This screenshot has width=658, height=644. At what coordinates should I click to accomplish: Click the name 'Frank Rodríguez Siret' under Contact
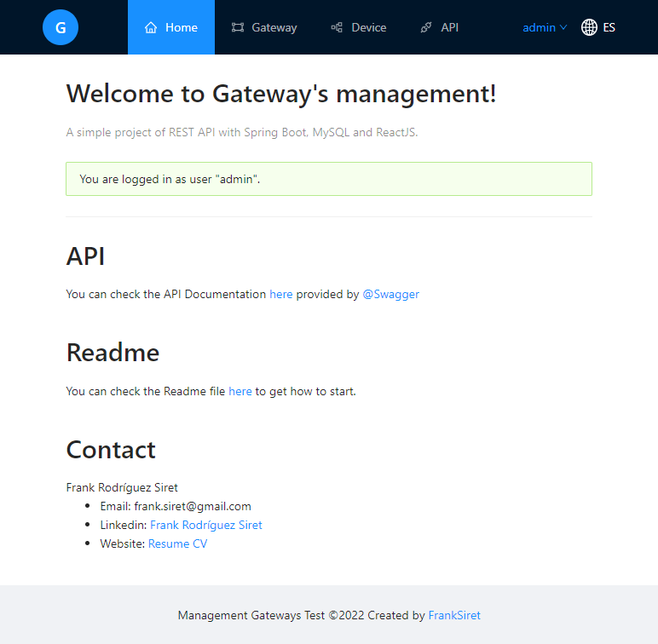click(x=122, y=487)
